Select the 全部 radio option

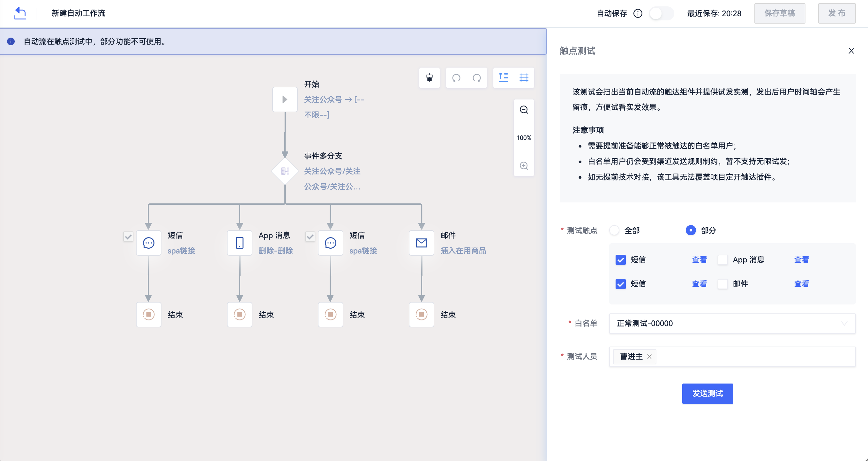[x=614, y=230]
